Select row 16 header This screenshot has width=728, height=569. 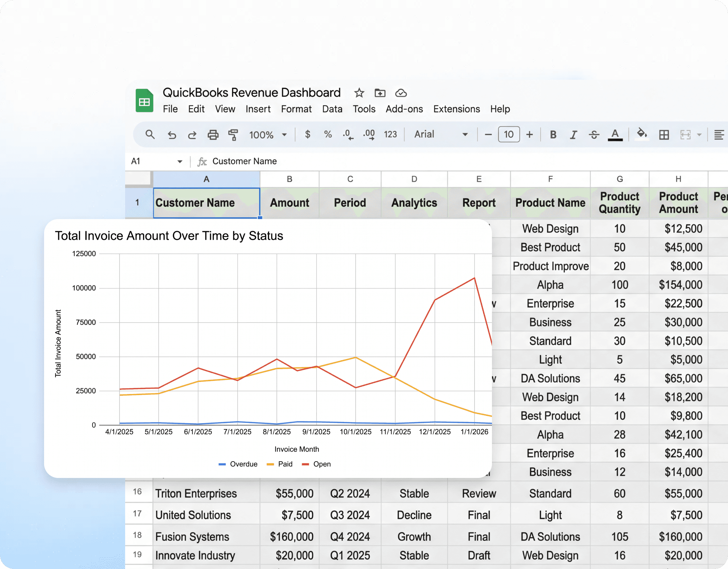point(139,492)
